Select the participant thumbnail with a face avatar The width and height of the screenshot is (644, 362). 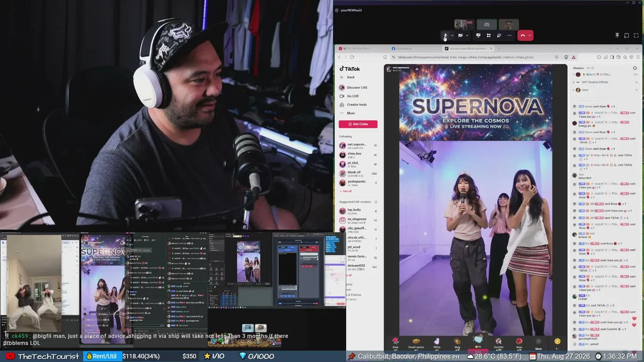(x=509, y=24)
